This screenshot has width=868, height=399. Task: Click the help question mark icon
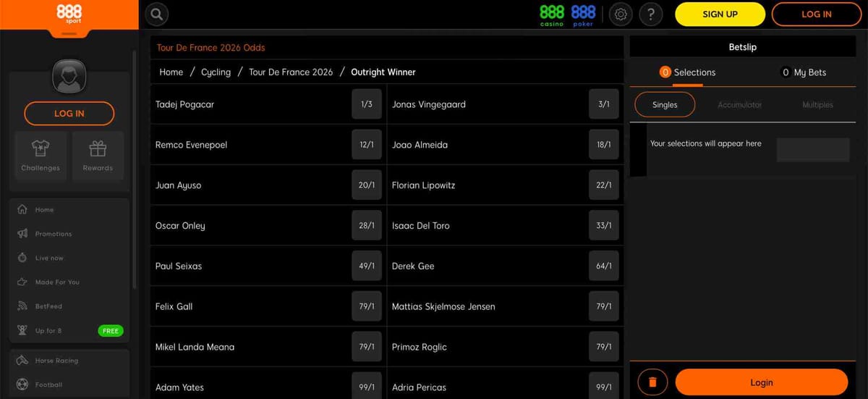click(651, 14)
